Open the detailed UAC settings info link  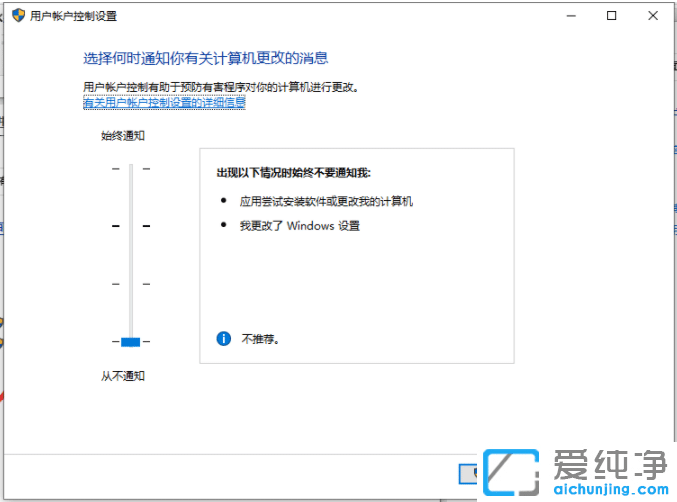coord(164,103)
